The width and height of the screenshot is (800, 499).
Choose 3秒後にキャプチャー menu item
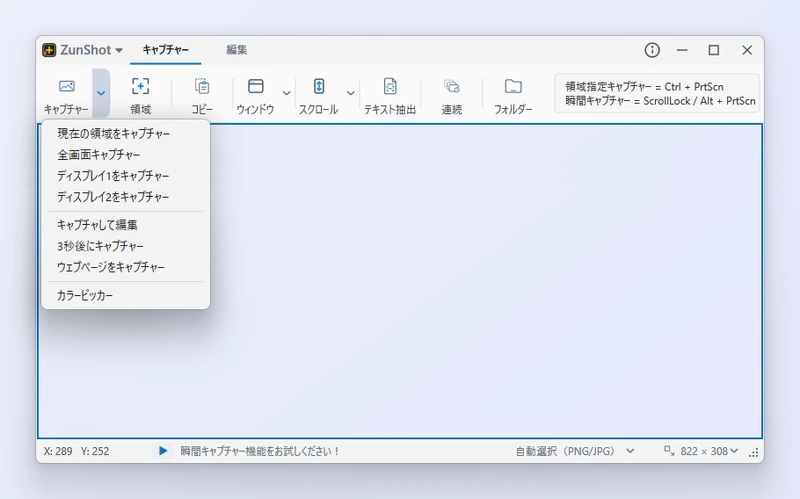(x=126, y=246)
